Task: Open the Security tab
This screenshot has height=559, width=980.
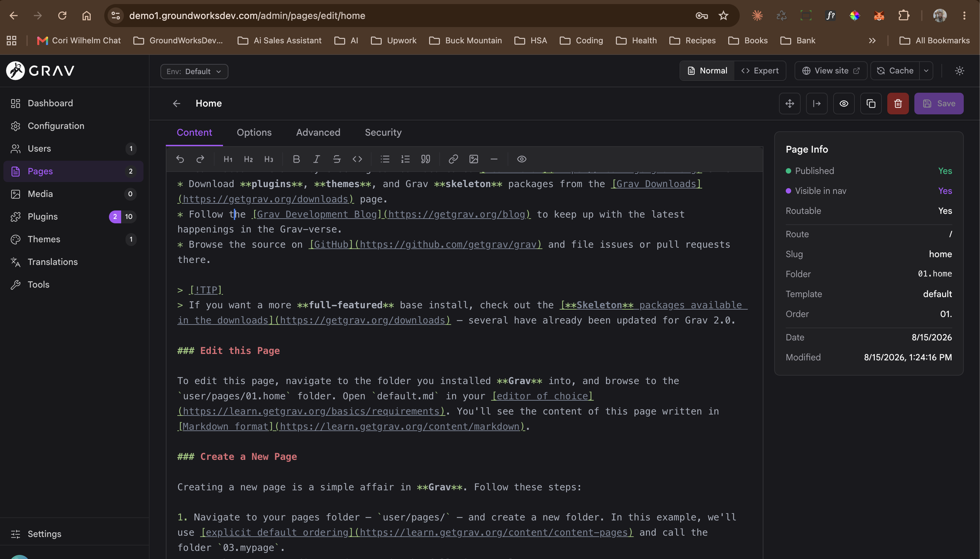Action: click(x=383, y=132)
